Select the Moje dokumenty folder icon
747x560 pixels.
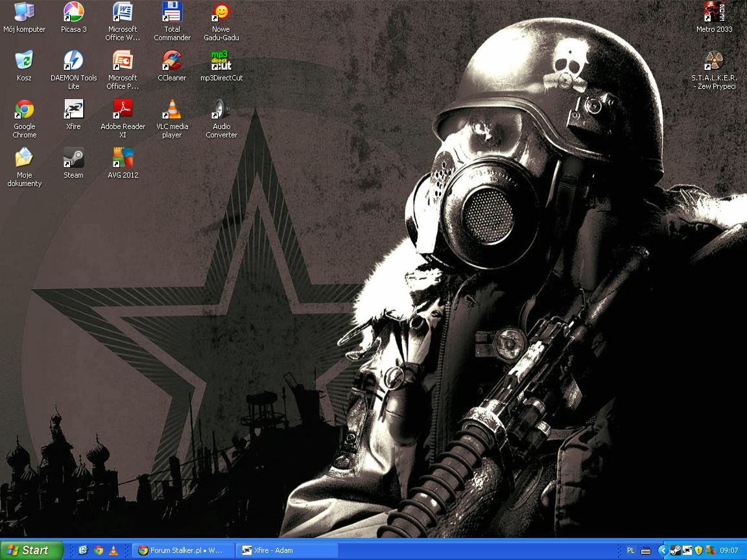(24, 167)
